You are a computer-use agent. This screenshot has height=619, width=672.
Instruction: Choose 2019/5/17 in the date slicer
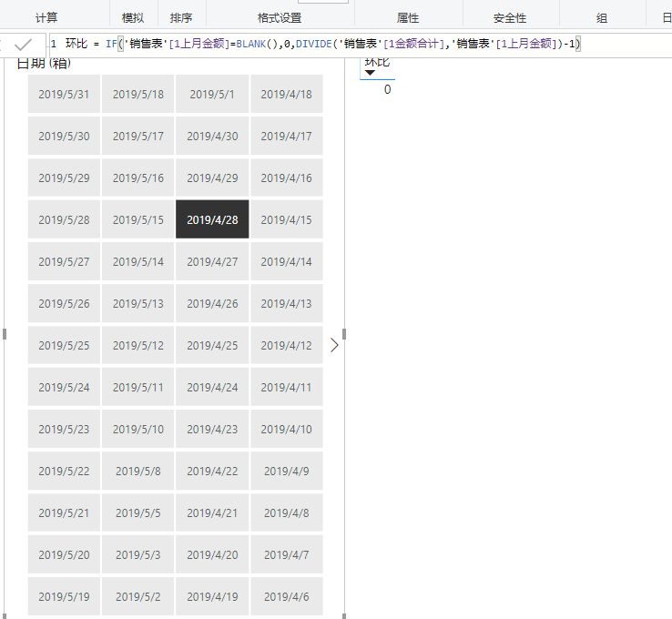pyautogui.click(x=138, y=136)
